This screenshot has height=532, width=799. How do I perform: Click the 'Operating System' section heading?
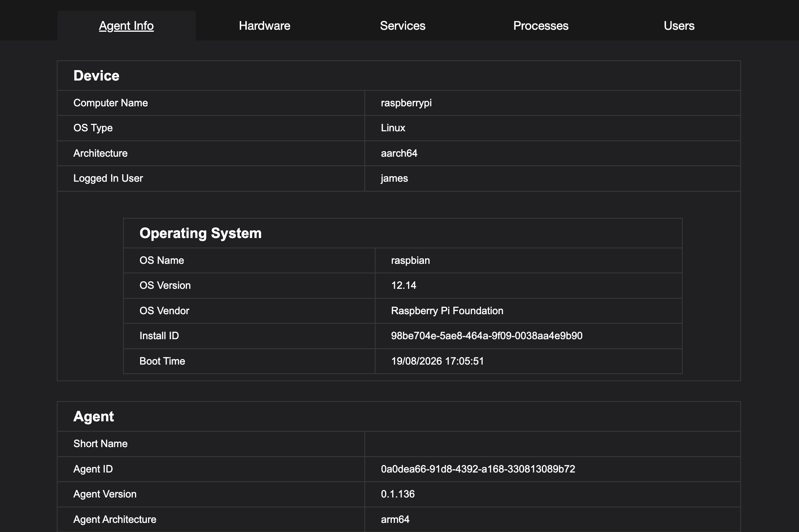pos(200,233)
